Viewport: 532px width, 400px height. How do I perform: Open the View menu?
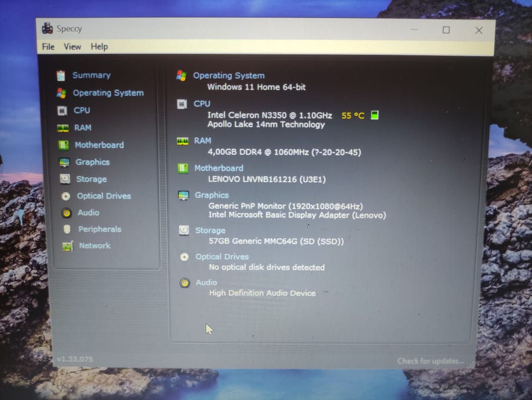72,47
